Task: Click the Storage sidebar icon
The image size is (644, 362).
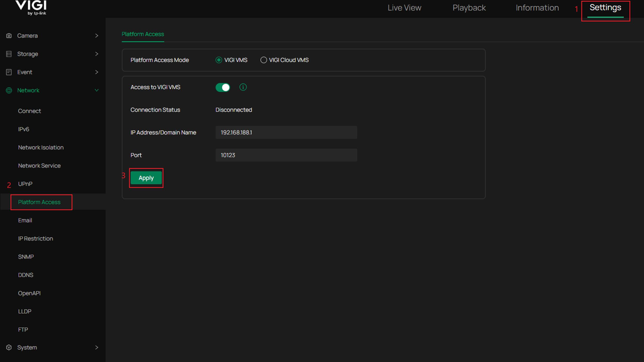Action: [x=9, y=54]
